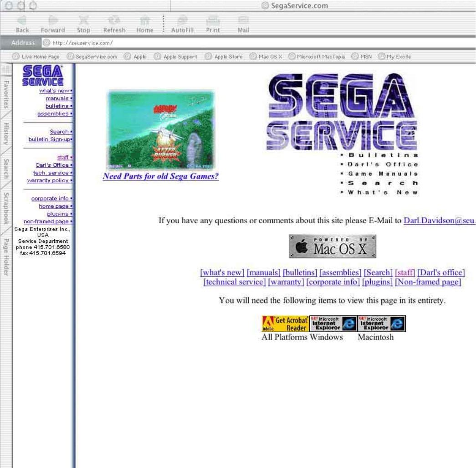This screenshot has width=476, height=468.
Task: Open the Mac OS X bookmark
Action: pyautogui.click(x=266, y=57)
